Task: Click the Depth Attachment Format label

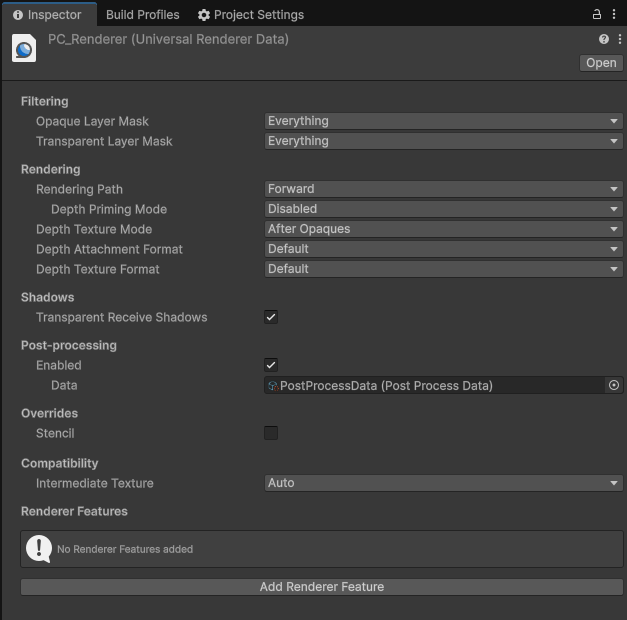Action: (x=109, y=249)
